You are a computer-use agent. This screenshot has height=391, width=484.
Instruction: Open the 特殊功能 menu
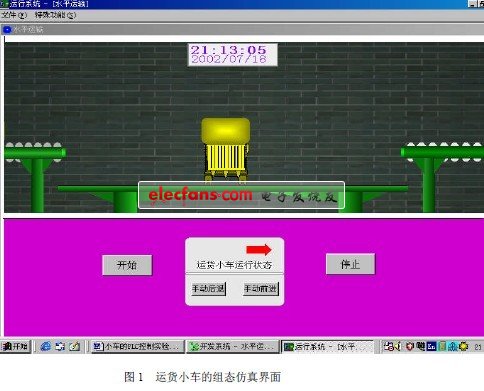click(x=55, y=15)
